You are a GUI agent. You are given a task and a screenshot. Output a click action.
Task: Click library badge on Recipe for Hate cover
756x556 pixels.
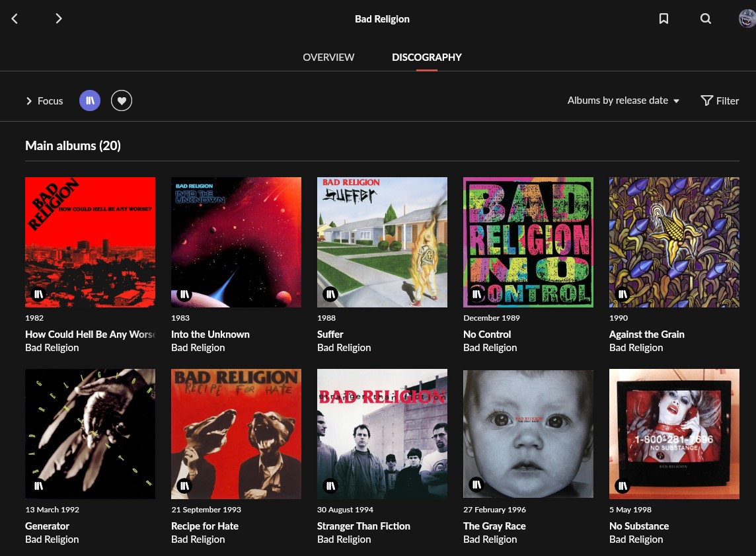tap(184, 486)
